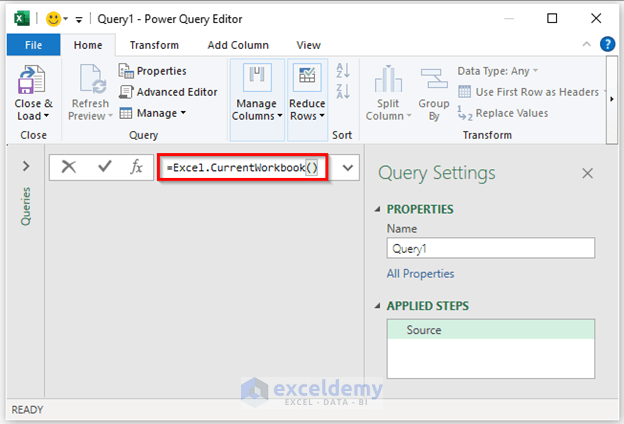Open the Split Column dropdown label

(388, 110)
